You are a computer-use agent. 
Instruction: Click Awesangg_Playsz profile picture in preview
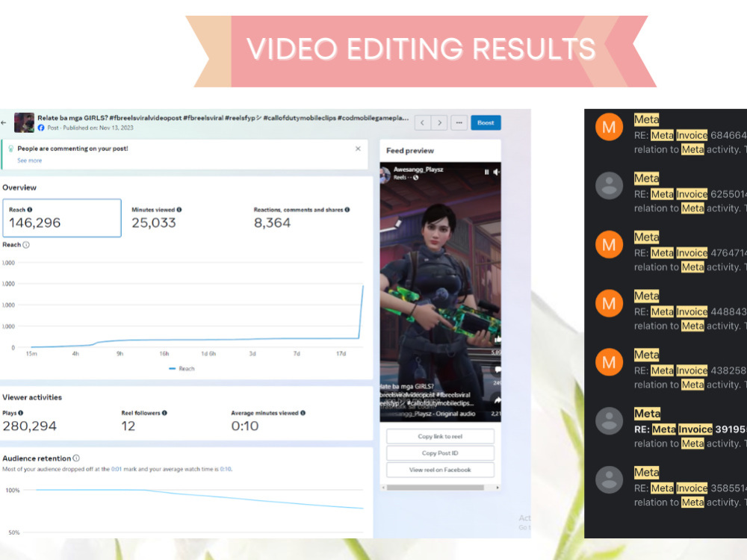[x=385, y=174]
